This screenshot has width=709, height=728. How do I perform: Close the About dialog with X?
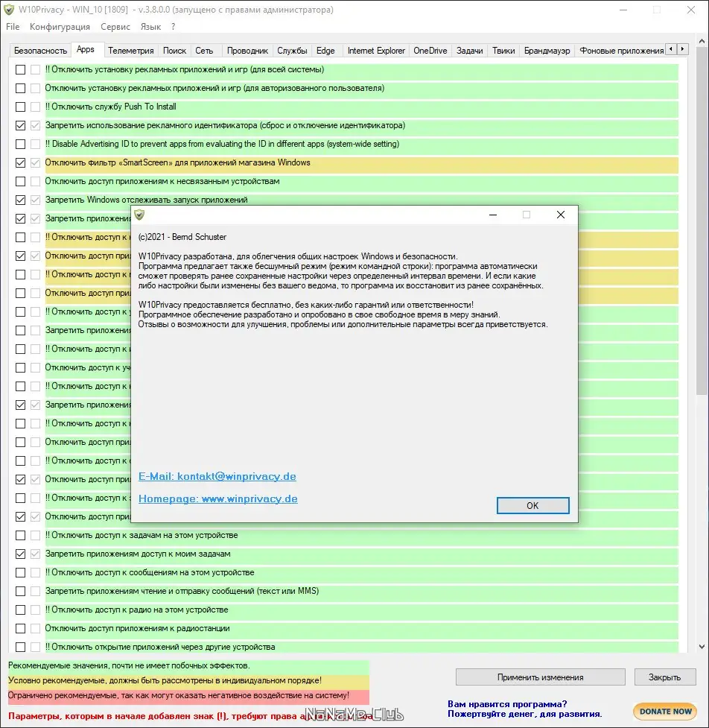pyautogui.click(x=561, y=215)
